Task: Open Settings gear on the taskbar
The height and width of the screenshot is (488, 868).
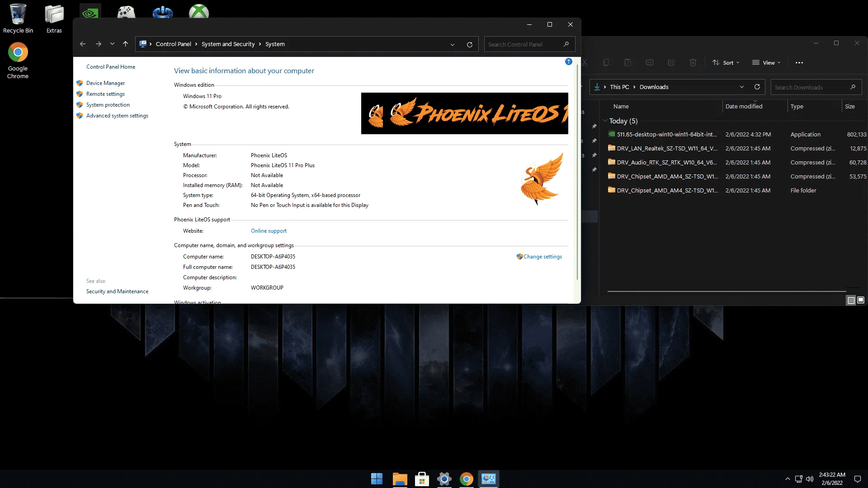Action: (444, 479)
